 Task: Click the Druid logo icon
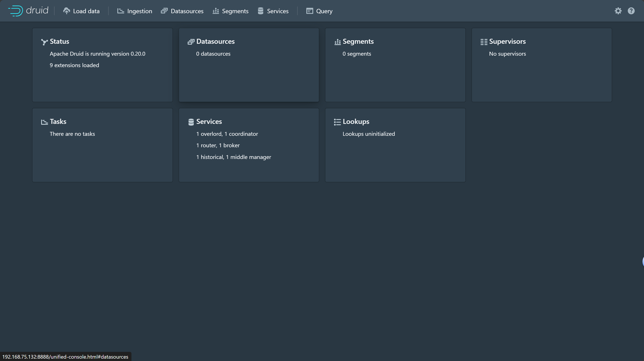[16, 11]
